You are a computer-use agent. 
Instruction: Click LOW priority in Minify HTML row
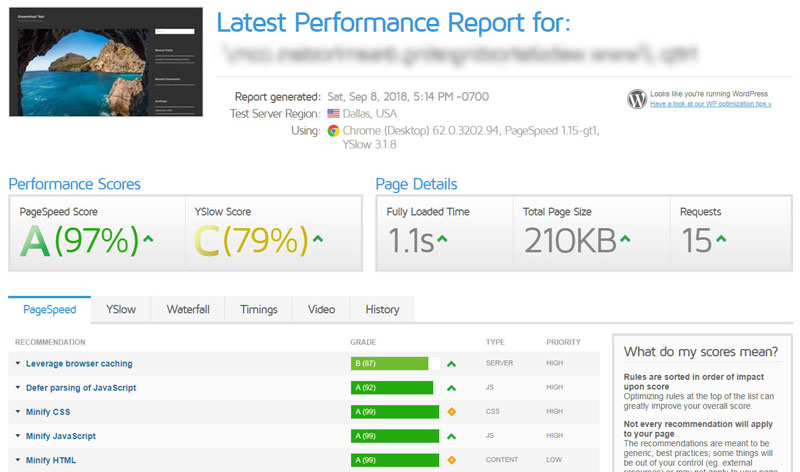(554, 460)
